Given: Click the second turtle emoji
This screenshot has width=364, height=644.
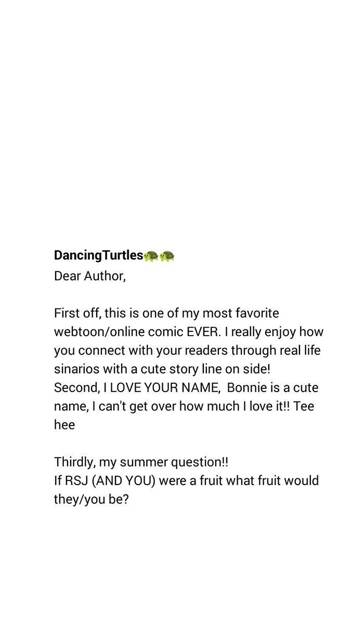Looking at the screenshot, I should (x=167, y=256).
